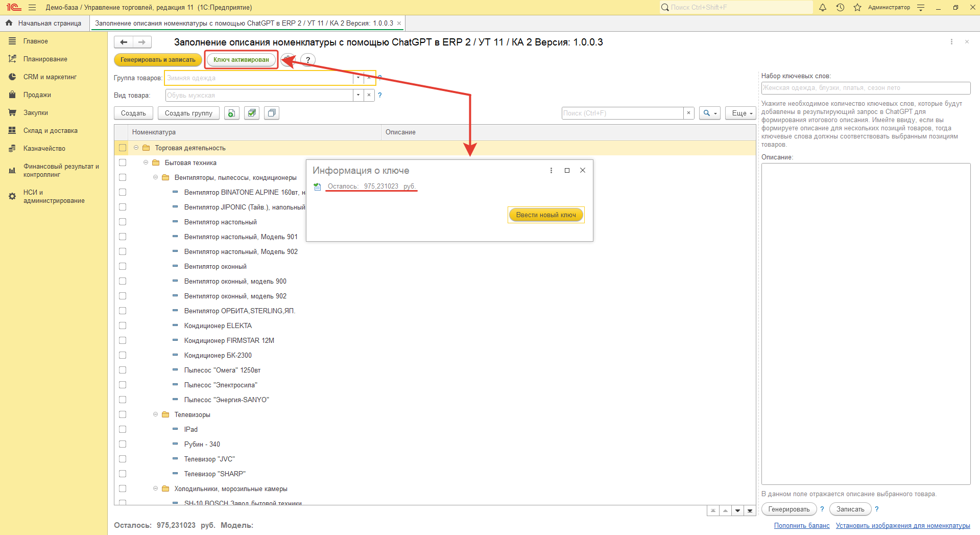Viewport: 980px width, 535px height.
Task: Open the Пополнить баланс link
Action: coord(801,526)
